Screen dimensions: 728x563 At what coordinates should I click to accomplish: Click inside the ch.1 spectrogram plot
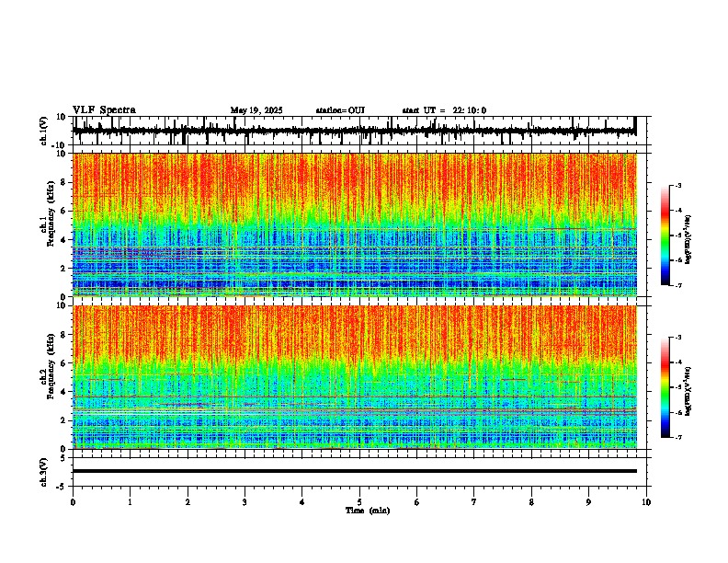(355, 224)
